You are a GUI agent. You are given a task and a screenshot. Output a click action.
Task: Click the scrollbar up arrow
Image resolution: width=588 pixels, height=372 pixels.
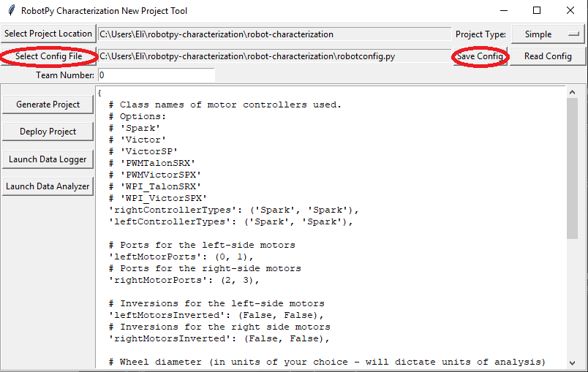[572, 92]
